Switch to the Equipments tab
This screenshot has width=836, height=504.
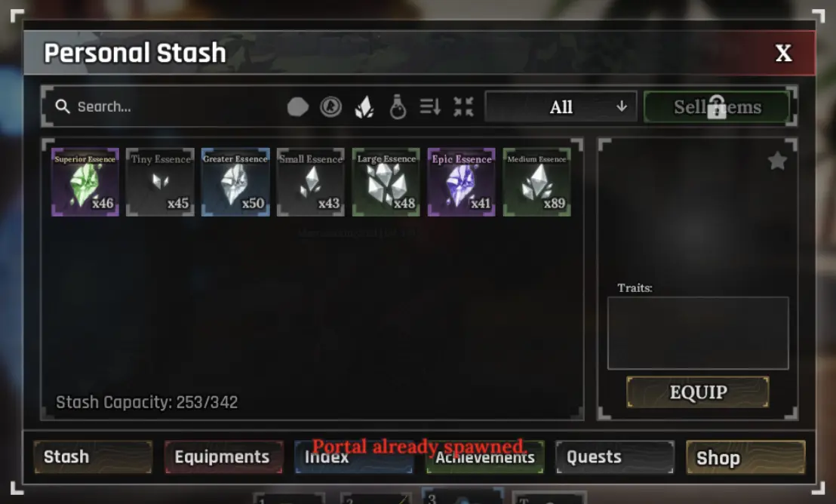click(223, 457)
